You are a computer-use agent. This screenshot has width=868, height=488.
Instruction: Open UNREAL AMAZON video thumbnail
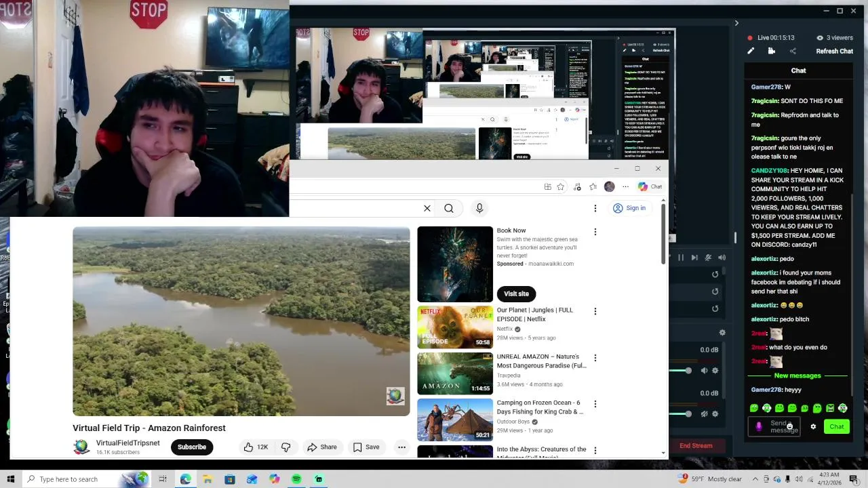point(455,373)
